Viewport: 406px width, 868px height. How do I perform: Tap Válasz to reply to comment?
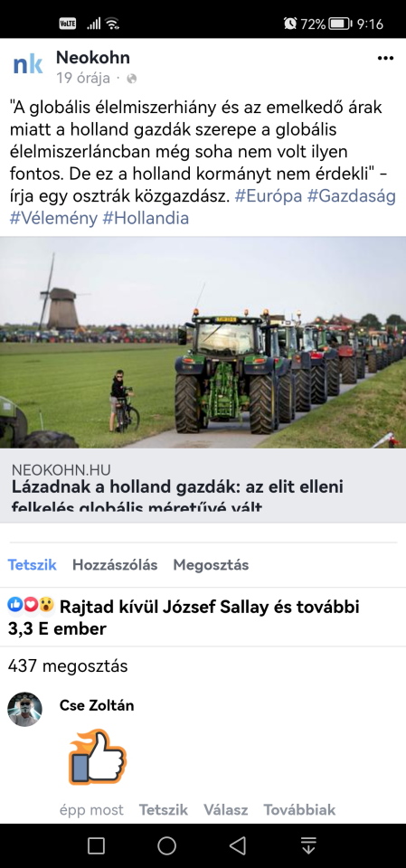(225, 810)
